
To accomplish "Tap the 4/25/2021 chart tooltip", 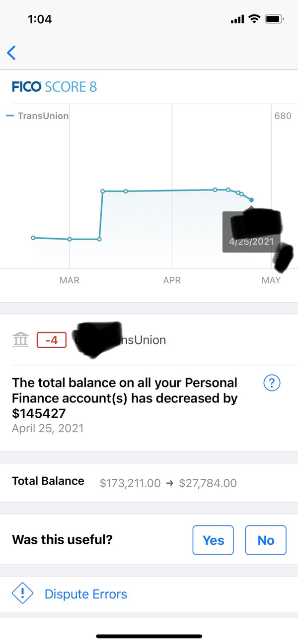I will (x=252, y=241).
